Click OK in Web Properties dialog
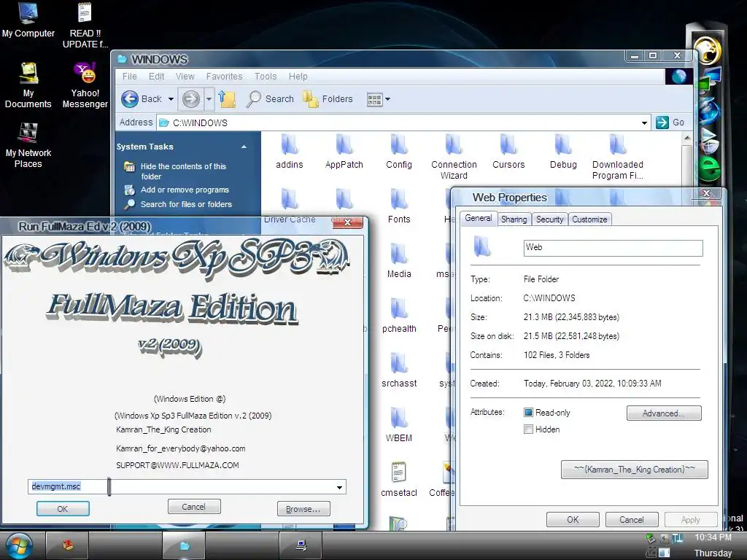Image resolution: width=747 pixels, height=560 pixels. (x=573, y=519)
